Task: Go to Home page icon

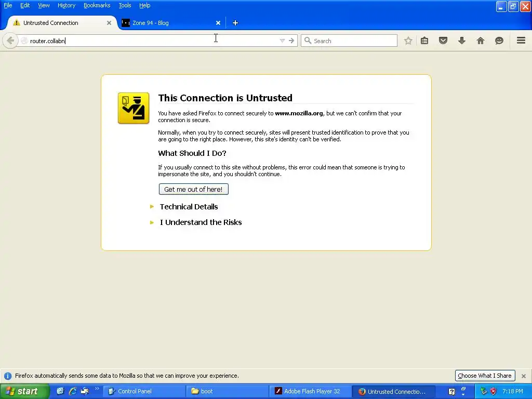Action: 481,41
